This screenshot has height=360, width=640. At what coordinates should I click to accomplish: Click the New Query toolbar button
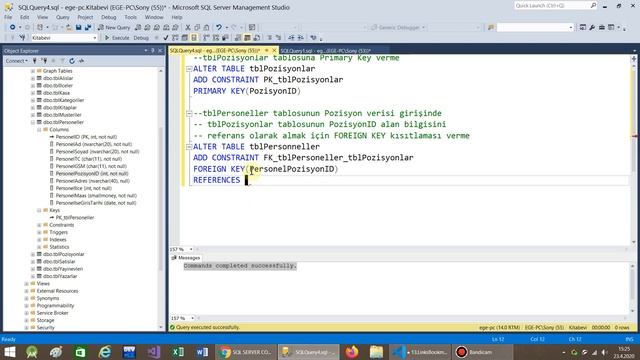pyautogui.click(x=114, y=27)
